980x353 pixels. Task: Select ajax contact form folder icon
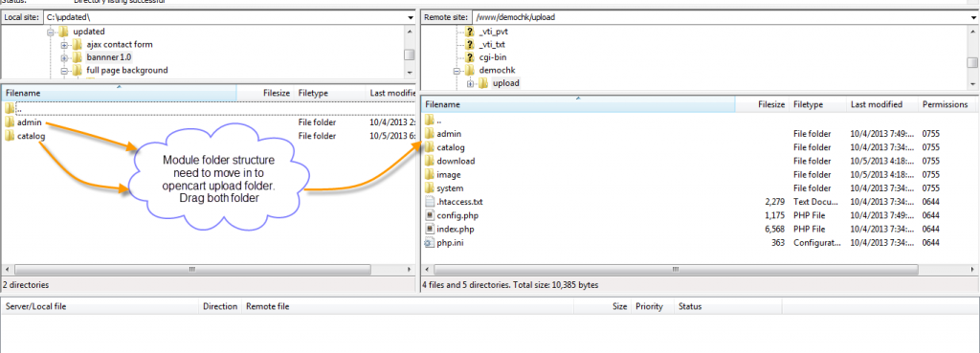pyautogui.click(x=77, y=45)
